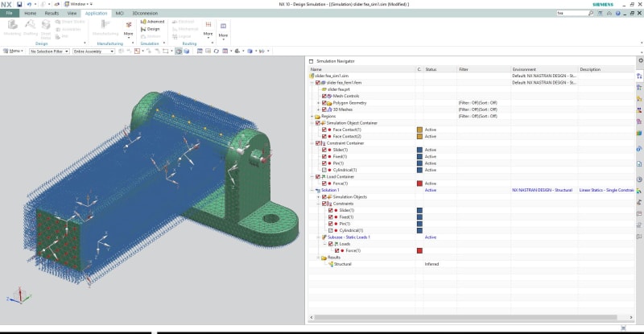This screenshot has height=334, width=644.
Task: Click the Results folder icon
Action: [x=324, y=258]
